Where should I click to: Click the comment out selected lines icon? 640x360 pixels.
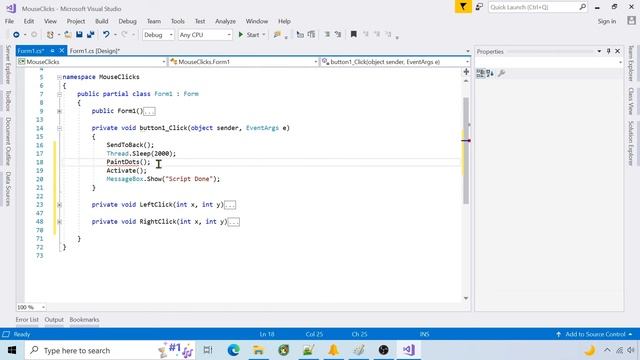tap(327, 35)
